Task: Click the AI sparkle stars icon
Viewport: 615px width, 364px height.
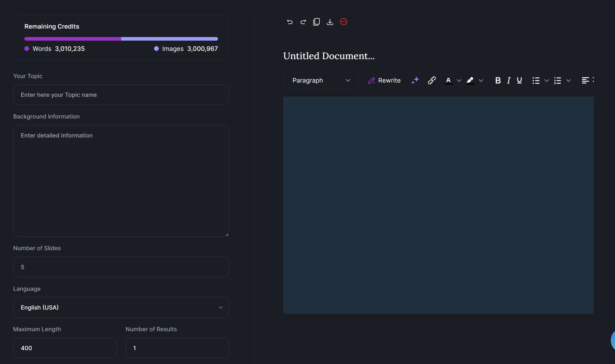Action: 415,80
